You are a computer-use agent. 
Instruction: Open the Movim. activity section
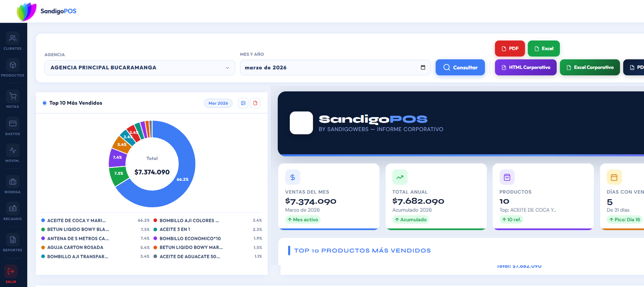[x=12, y=154]
